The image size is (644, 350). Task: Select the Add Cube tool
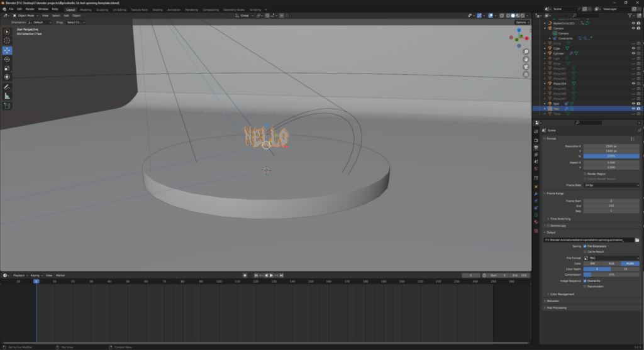(7, 106)
